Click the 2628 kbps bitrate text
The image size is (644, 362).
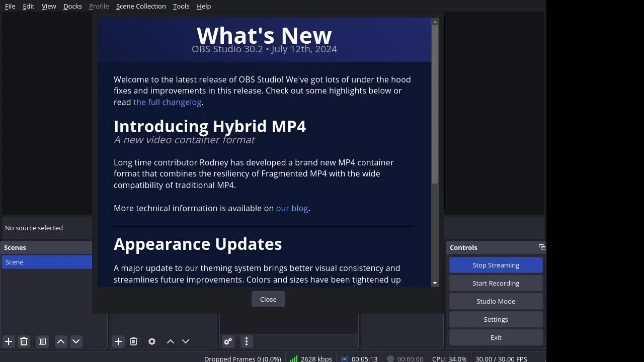316,358
